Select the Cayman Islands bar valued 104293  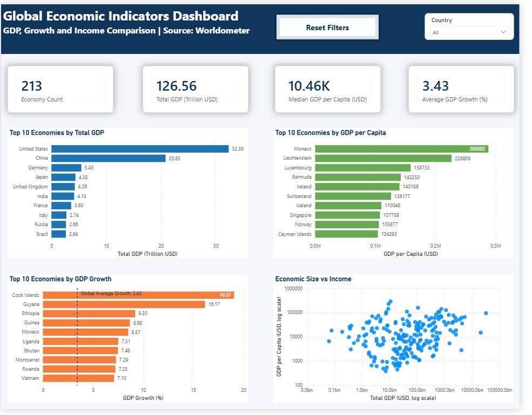(346, 234)
